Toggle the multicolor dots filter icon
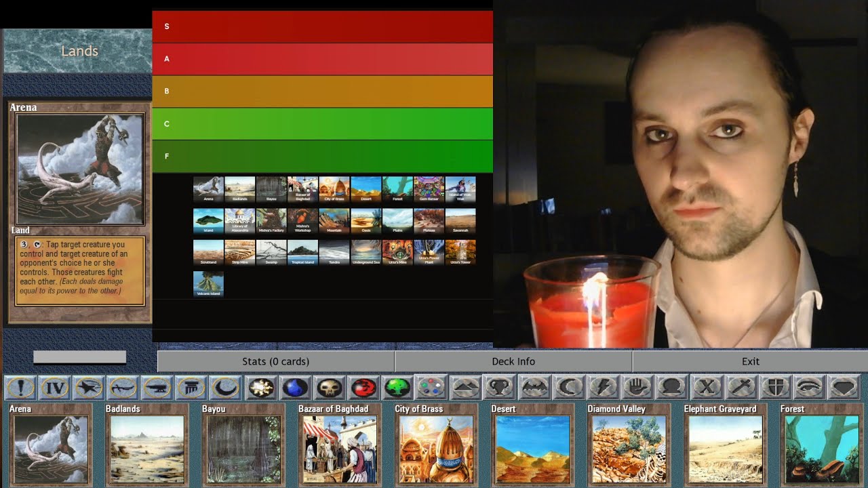This screenshot has width=868, height=488. click(x=431, y=388)
